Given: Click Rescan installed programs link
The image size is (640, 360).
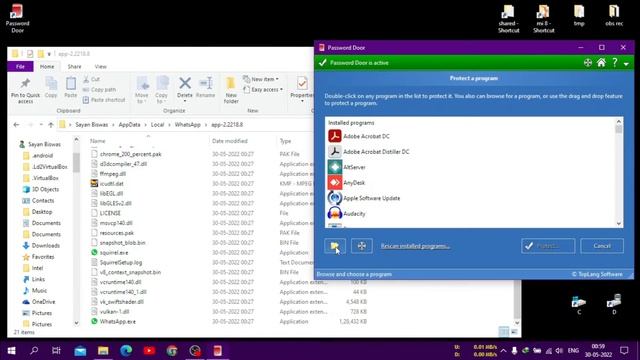Looking at the screenshot, I should click(x=415, y=246).
